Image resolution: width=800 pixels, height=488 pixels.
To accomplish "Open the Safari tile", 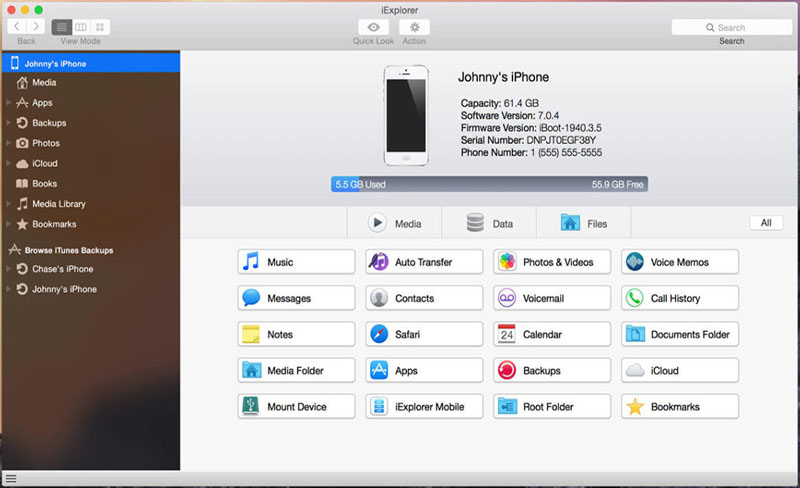I will (424, 334).
